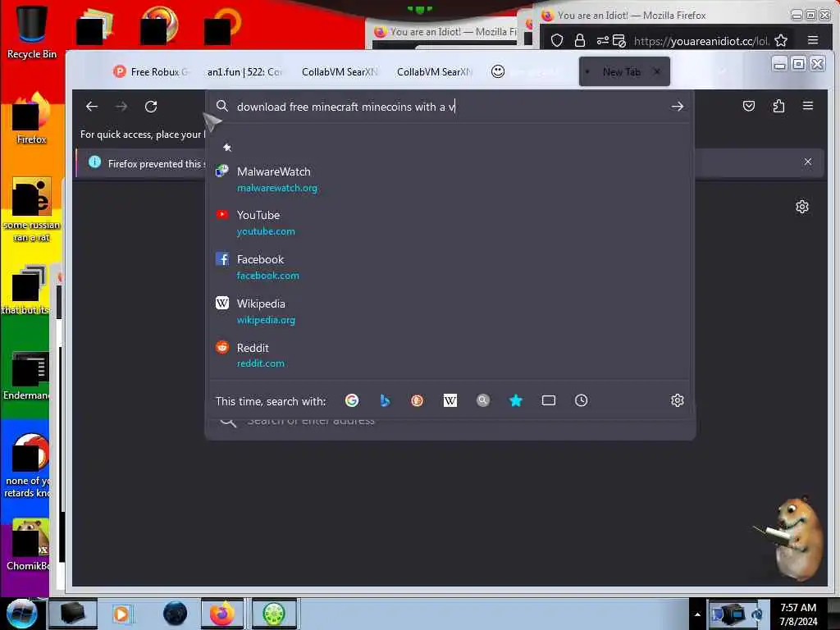Select the Firefox desktop shortcut

tap(32, 118)
